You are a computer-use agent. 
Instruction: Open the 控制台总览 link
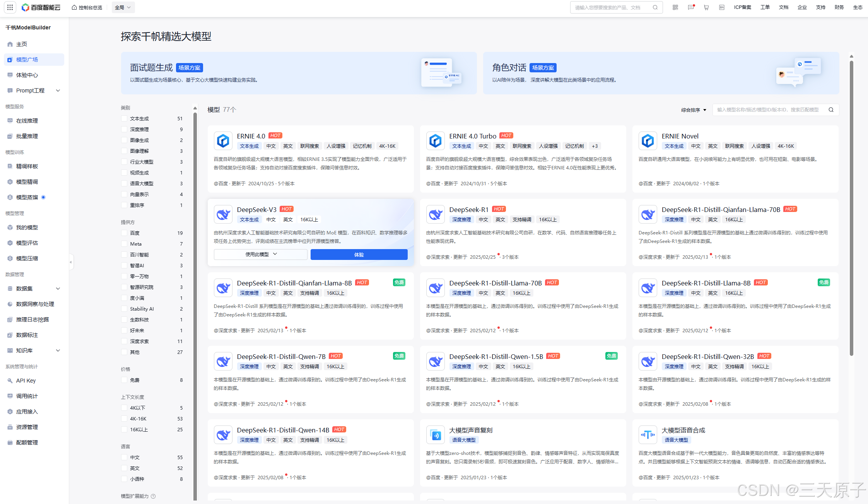pos(87,7)
